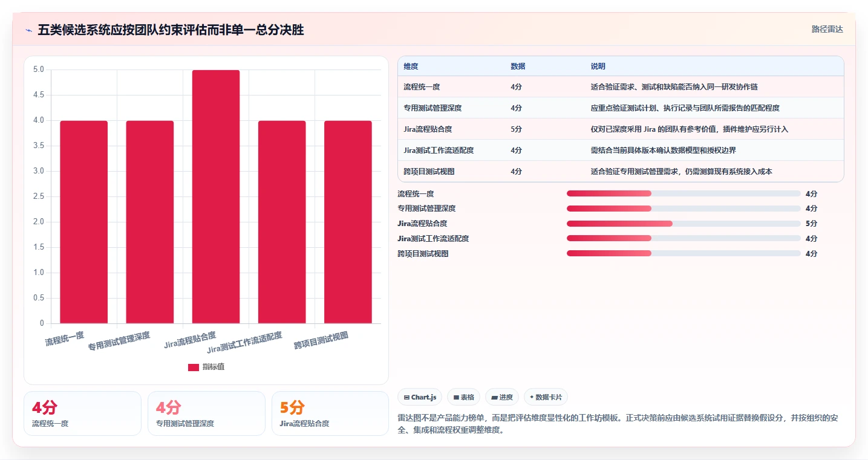Open the 4分 流程统一度 stat card
The height and width of the screenshot is (460, 868).
pos(82,413)
